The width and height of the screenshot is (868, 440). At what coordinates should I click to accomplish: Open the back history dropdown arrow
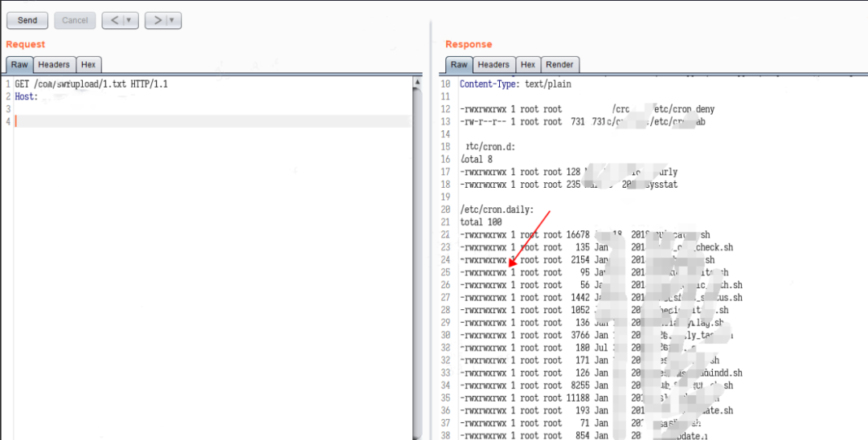pos(130,20)
